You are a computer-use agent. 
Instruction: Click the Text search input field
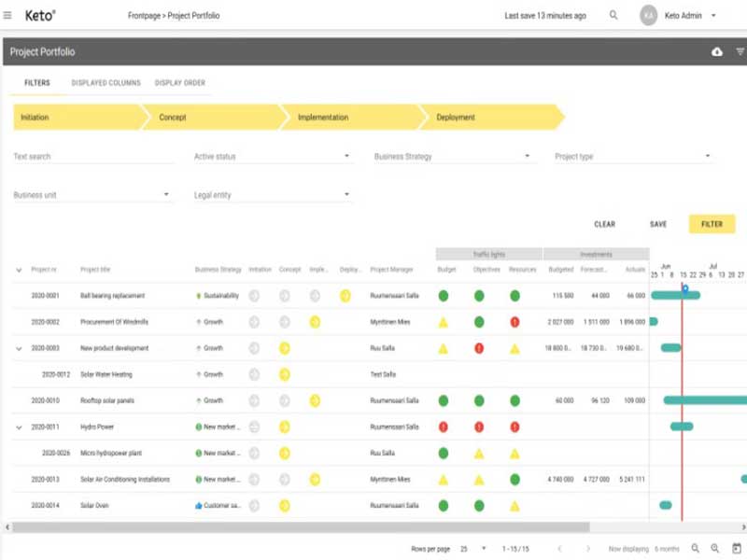(93, 157)
